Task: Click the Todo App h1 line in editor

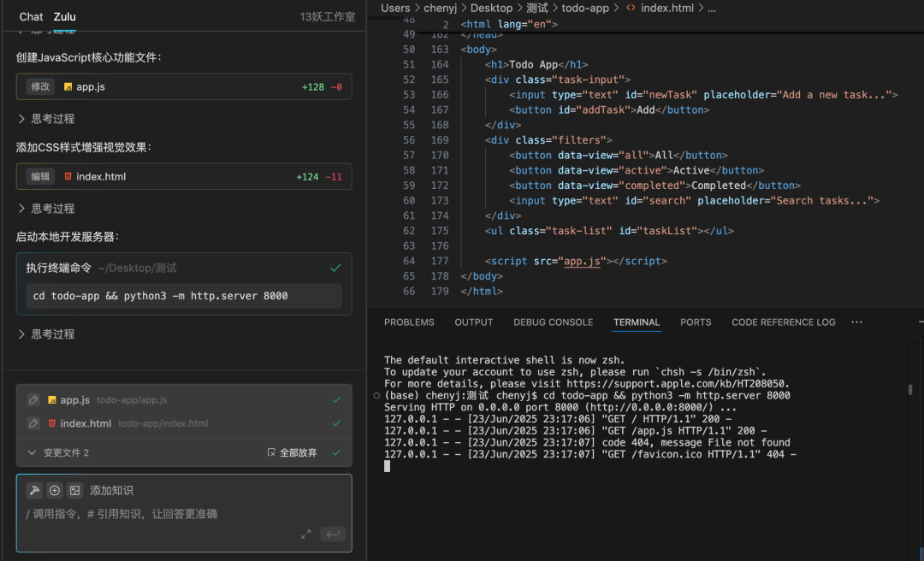Action: tap(536, 65)
